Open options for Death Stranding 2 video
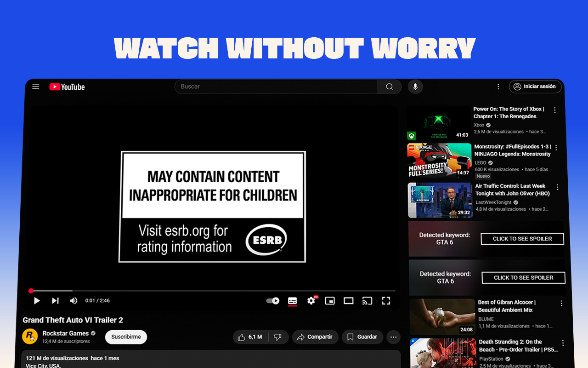Viewport: 588px width, 368px height. click(x=563, y=343)
